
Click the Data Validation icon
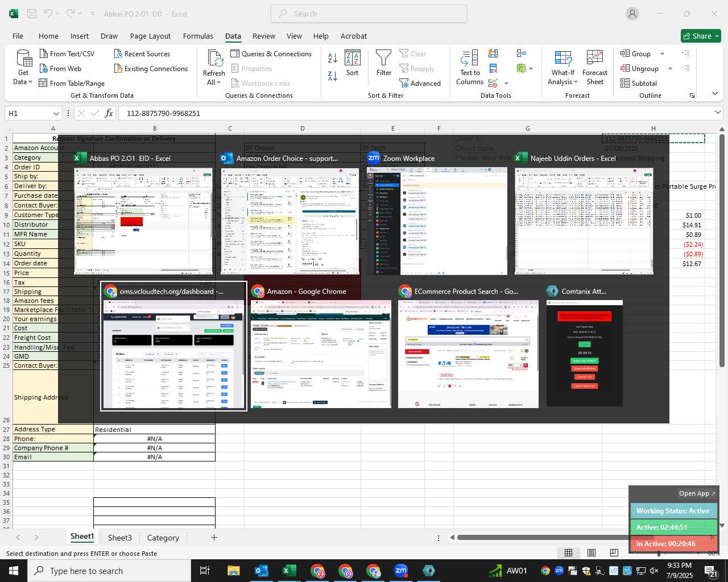(x=493, y=83)
